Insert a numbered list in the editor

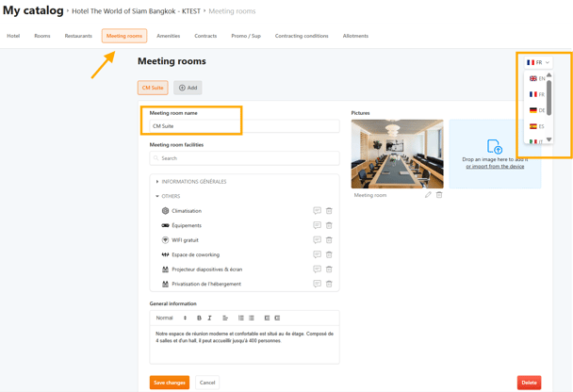[x=241, y=318]
